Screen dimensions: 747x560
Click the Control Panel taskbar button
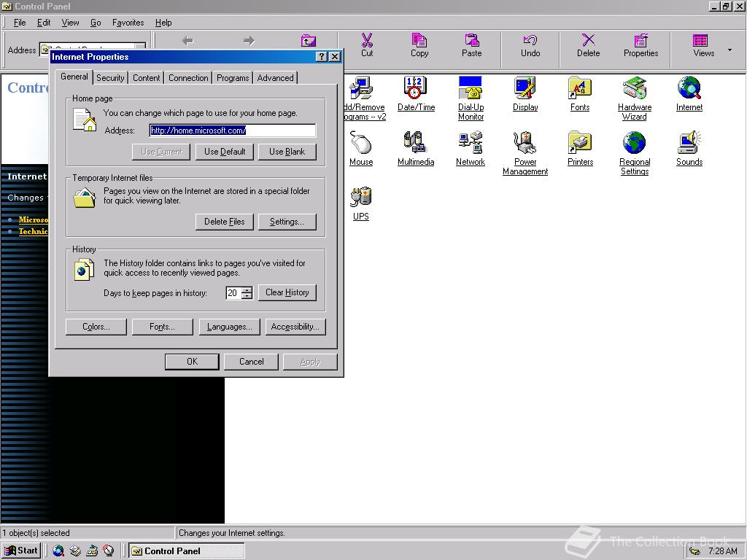point(187,551)
